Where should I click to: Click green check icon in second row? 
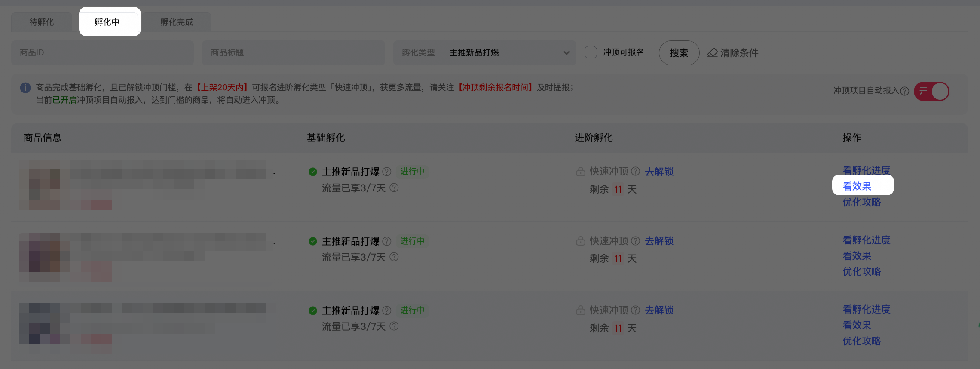pos(313,241)
